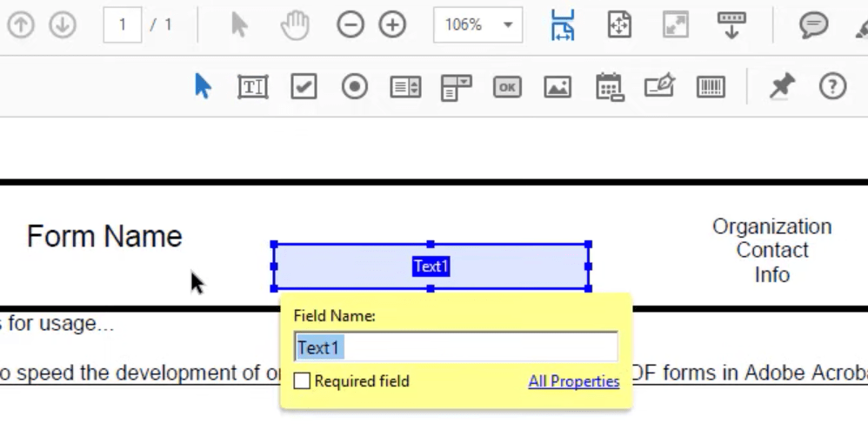
Task: Select the Add OK Button tool
Action: 507,86
